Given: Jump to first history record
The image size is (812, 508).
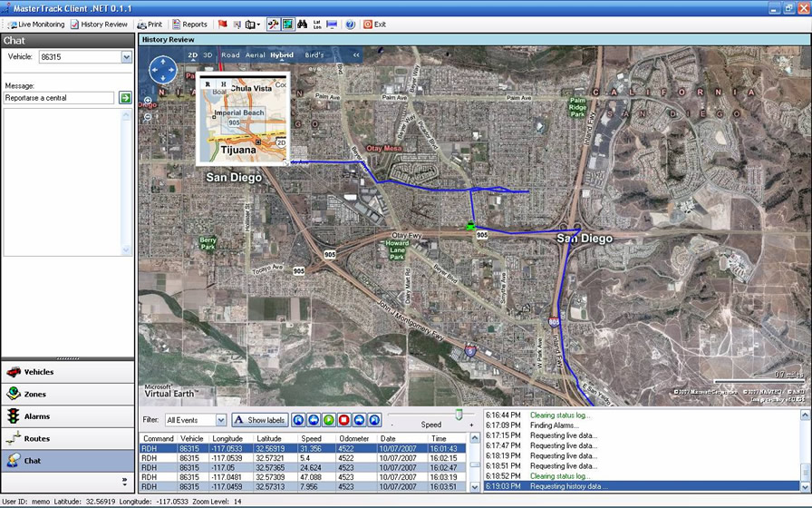Looking at the screenshot, I should (x=298, y=420).
